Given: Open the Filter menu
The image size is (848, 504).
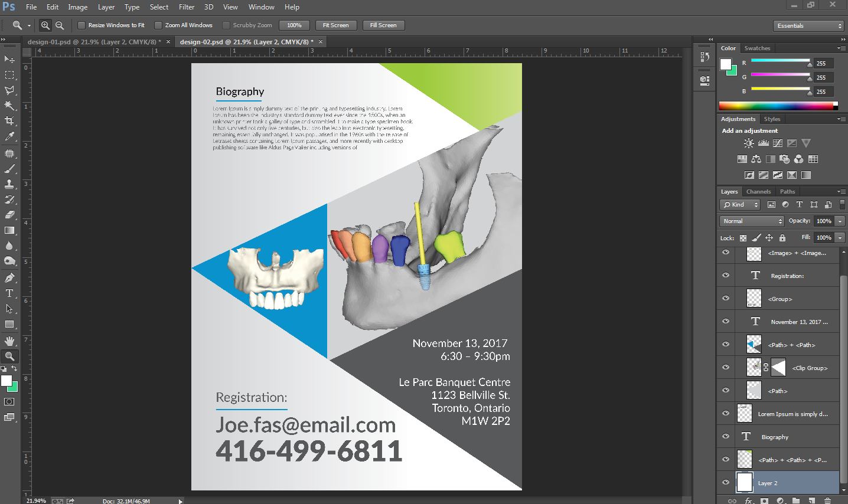Looking at the screenshot, I should tap(187, 7).
